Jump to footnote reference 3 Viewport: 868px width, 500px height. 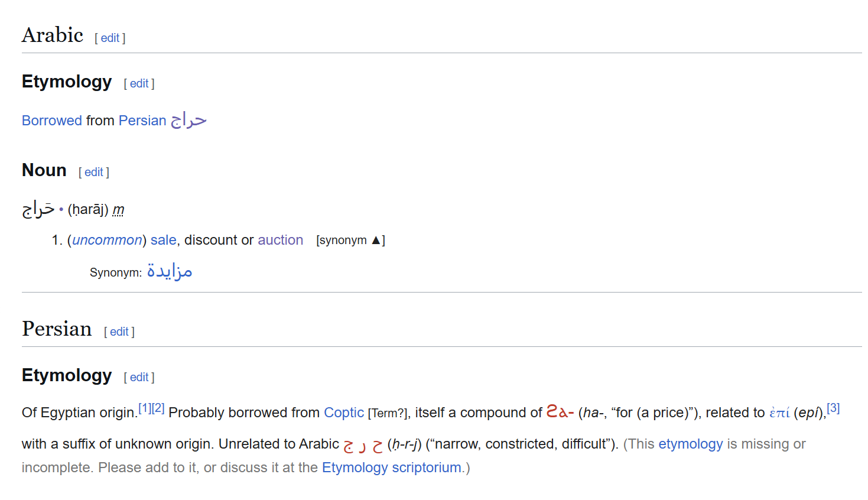pyautogui.click(x=833, y=408)
